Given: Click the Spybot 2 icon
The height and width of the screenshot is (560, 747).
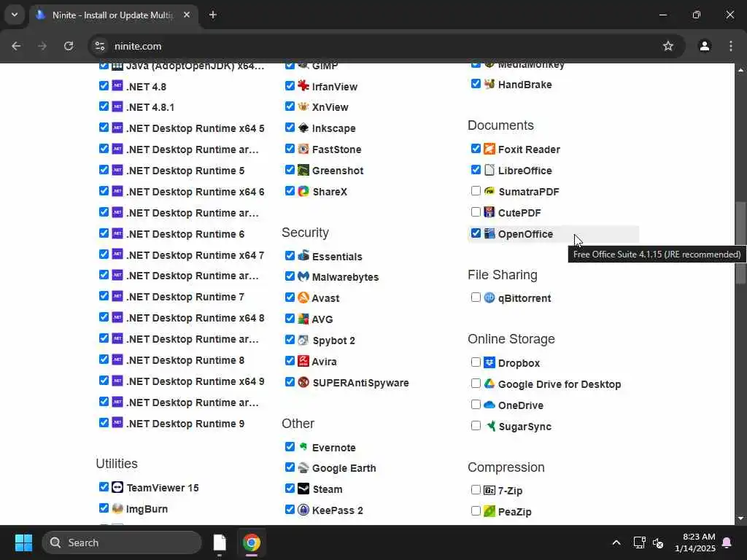Looking at the screenshot, I should tap(303, 340).
